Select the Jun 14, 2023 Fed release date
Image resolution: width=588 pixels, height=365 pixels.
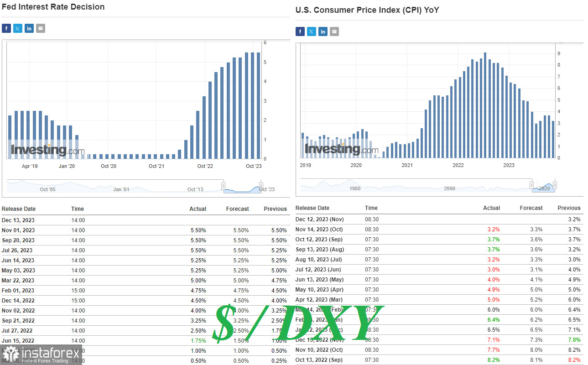click(x=18, y=261)
